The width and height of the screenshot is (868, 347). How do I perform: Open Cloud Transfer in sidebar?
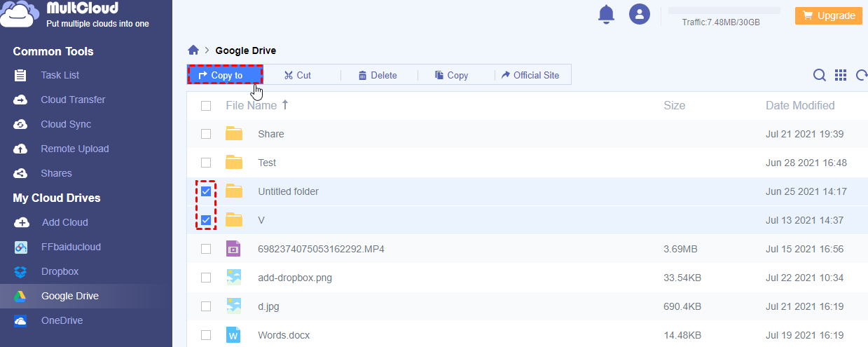[x=73, y=100]
